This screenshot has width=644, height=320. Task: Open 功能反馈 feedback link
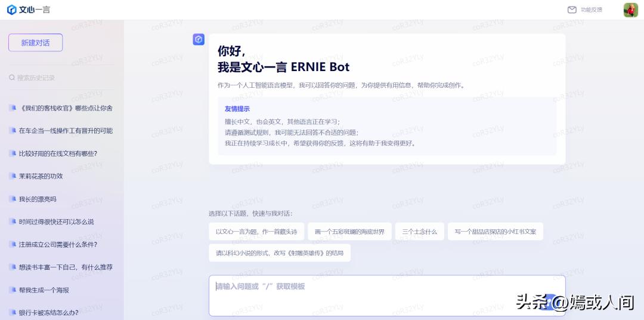[x=591, y=10]
